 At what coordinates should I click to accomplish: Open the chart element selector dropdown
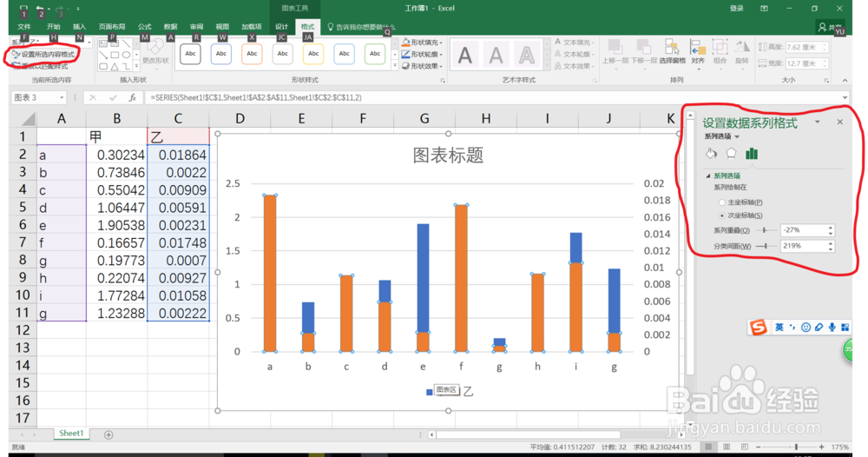(89, 42)
